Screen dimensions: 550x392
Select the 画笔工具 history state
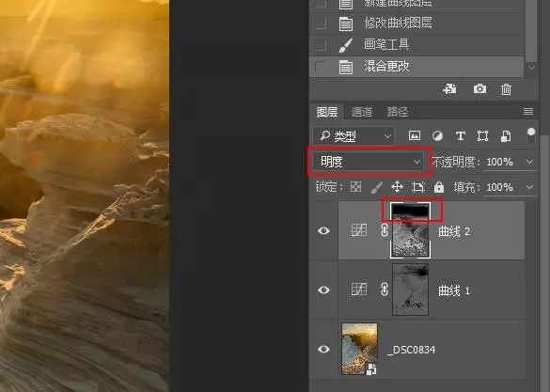(416, 45)
